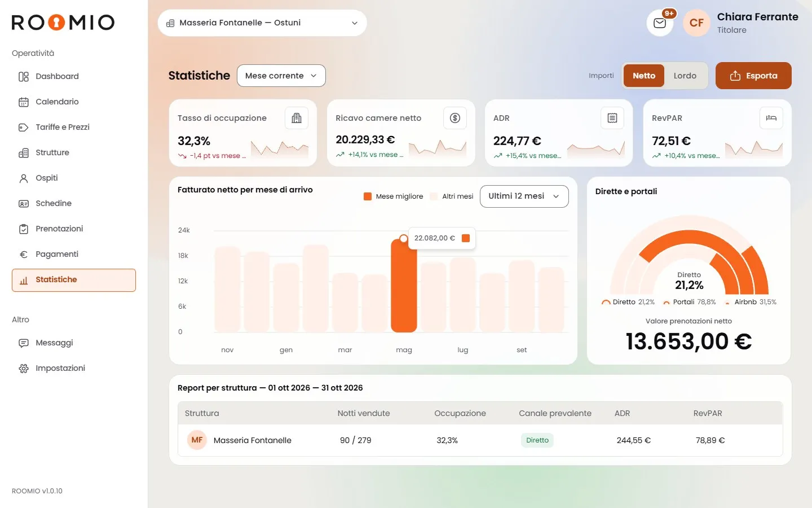The height and width of the screenshot is (508, 812).
Task: Click the downward trend arrow on occupancy card
Action: 182,156
